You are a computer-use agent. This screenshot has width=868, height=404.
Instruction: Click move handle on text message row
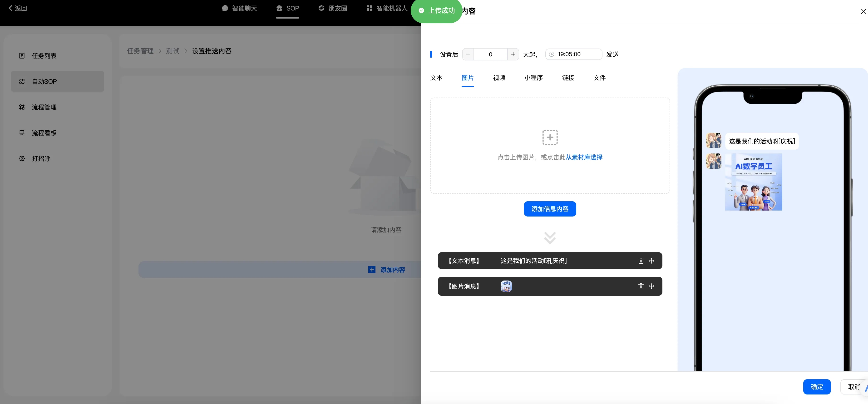coord(651,261)
